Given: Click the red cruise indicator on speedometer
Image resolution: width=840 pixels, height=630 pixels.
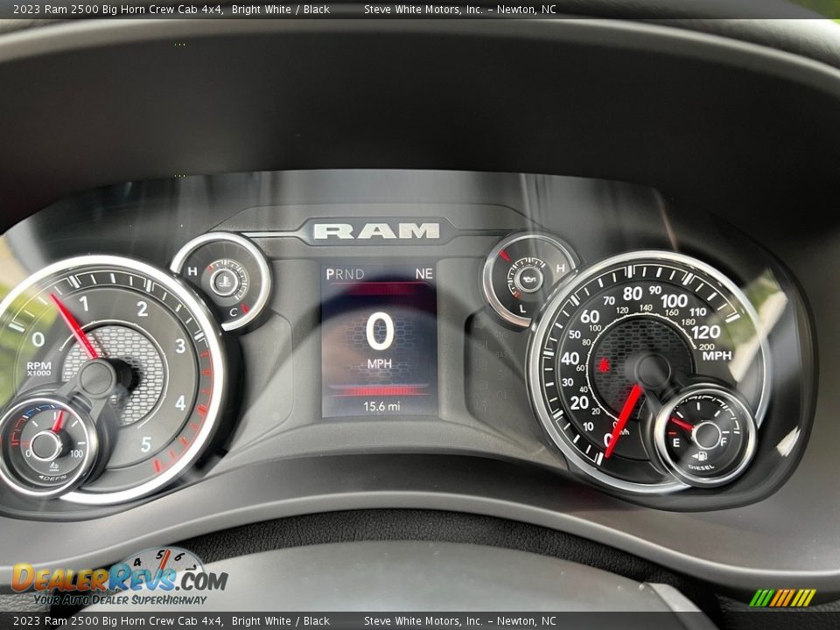Looking at the screenshot, I should 605,366.
